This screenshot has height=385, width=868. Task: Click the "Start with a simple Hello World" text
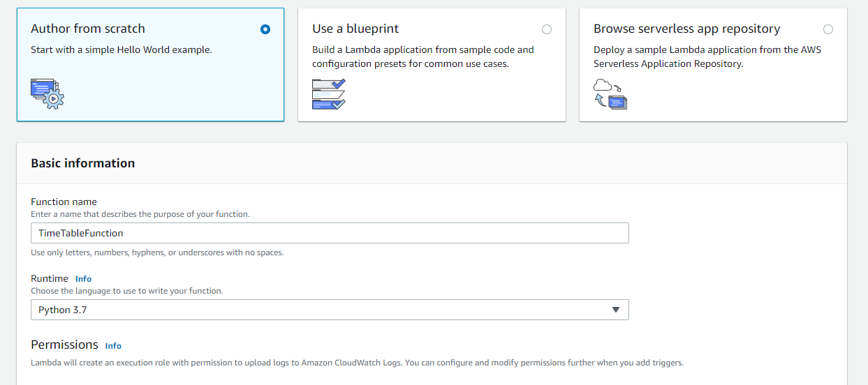pyautogui.click(x=121, y=50)
